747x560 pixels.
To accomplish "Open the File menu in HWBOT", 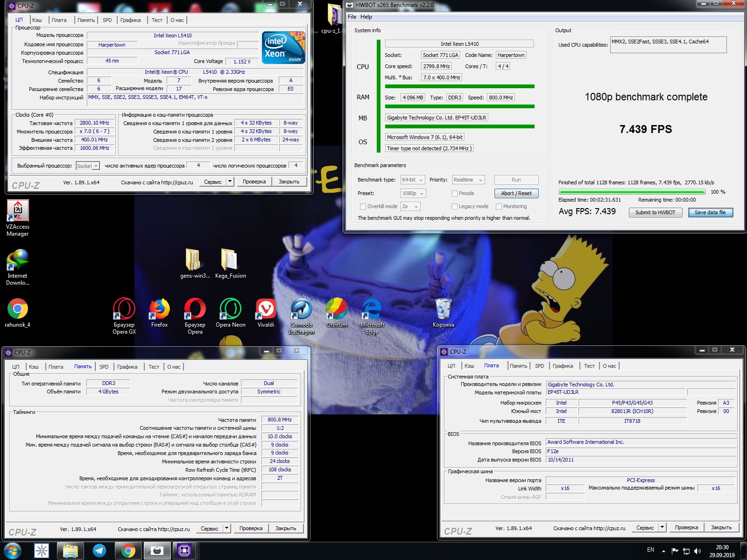I will (352, 17).
